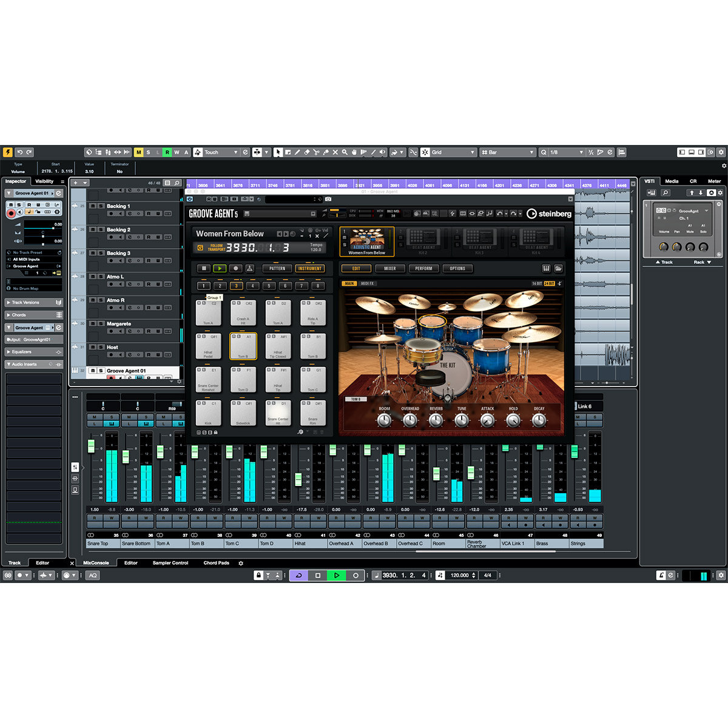The image size is (728, 728).
Task: Toggle the transport Cycle loop button
Action: (x=298, y=575)
